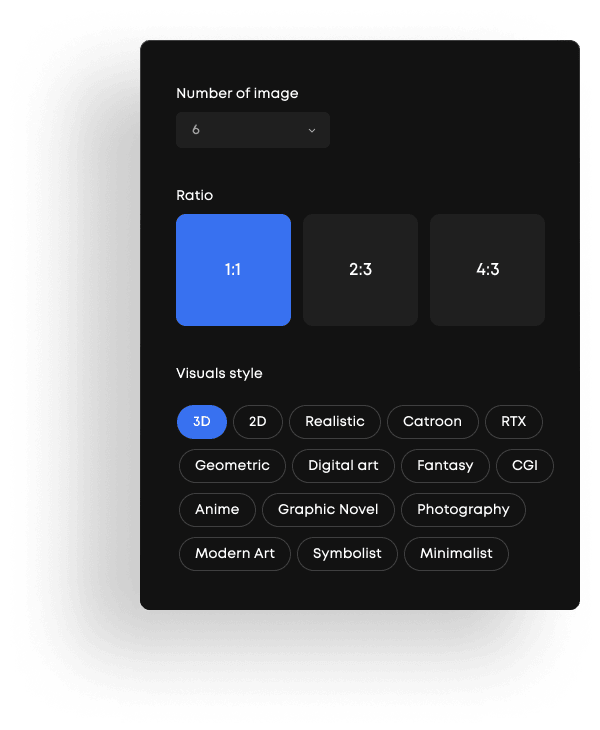The width and height of the screenshot is (600, 730).
Task: Select the 1:1 ratio tile
Action: 233,270
